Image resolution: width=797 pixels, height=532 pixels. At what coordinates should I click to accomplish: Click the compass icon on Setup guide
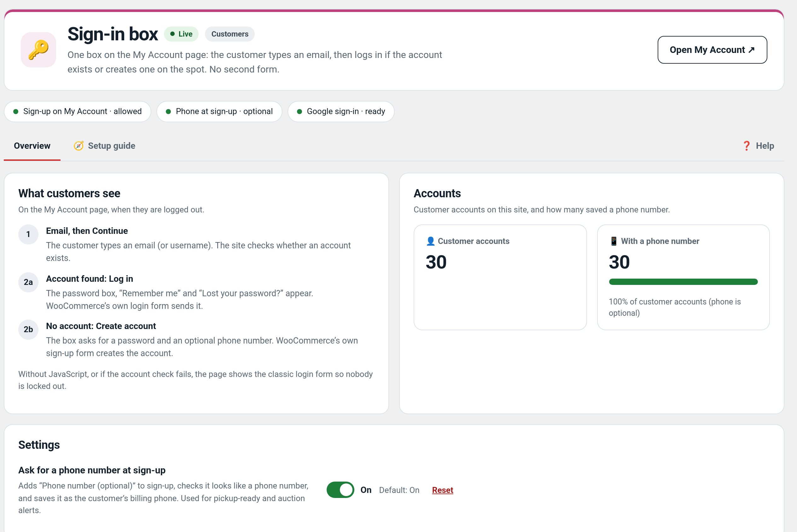79,146
